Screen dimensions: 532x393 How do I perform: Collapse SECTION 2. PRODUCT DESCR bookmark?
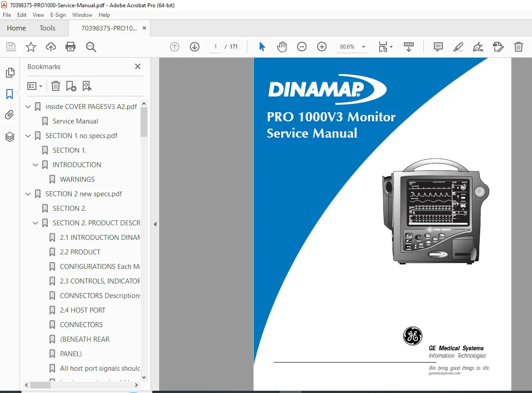[35, 223]
